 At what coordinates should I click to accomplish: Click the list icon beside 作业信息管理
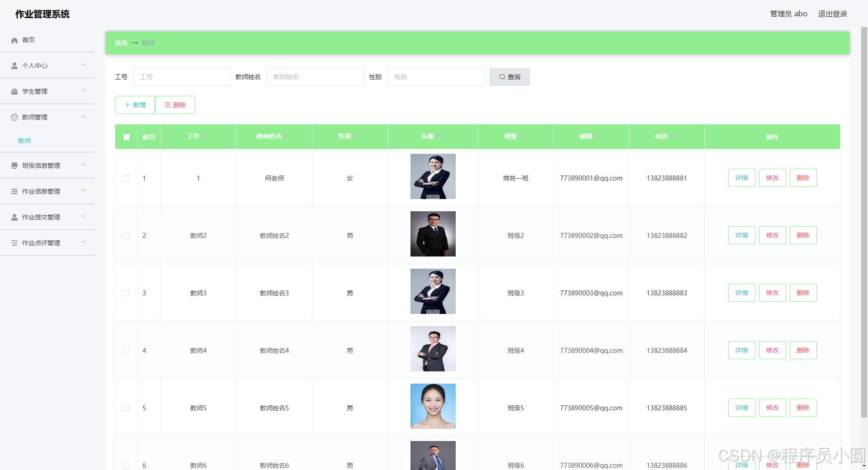[14, 192]
